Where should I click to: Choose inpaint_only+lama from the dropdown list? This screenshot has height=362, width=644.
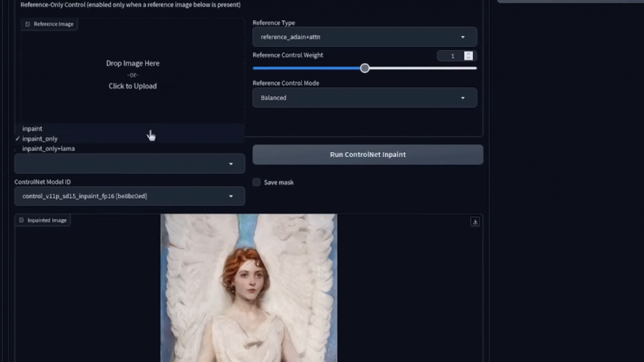click(48, 149)
